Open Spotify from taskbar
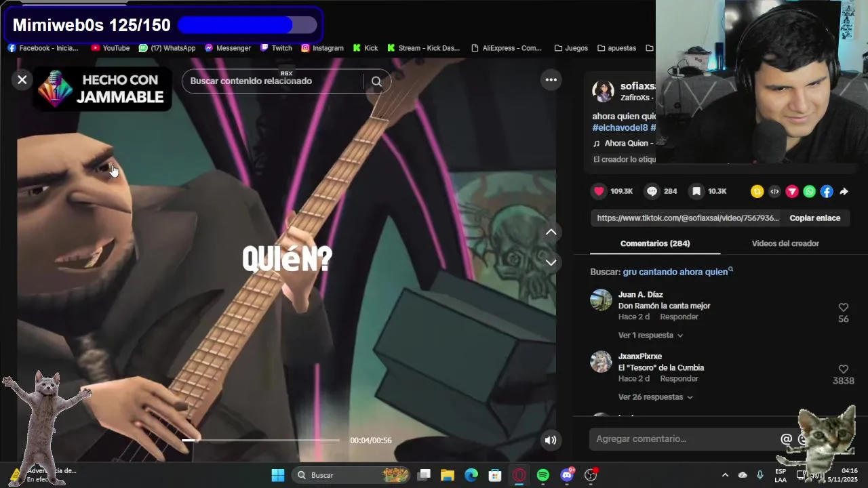The height and width of the screenshot is (488, 868). pyautogui.click(x=543, y=475)
